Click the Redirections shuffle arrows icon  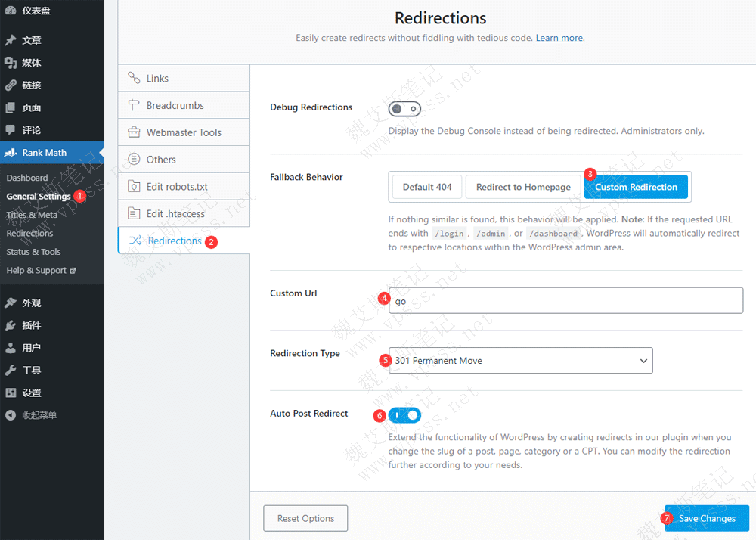tap(135, 241)
